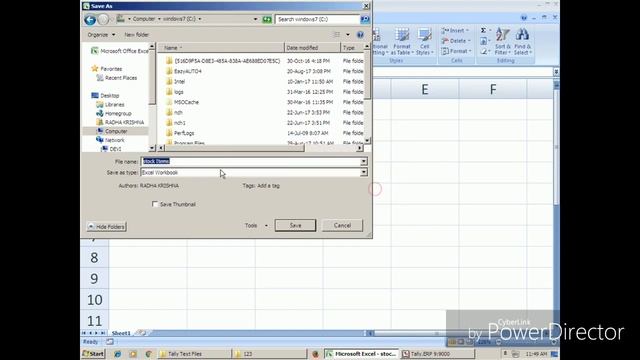Open Find & Select in Excel ribbon
This screenshot has height=360, width=640.
click(x=522, y=42)
